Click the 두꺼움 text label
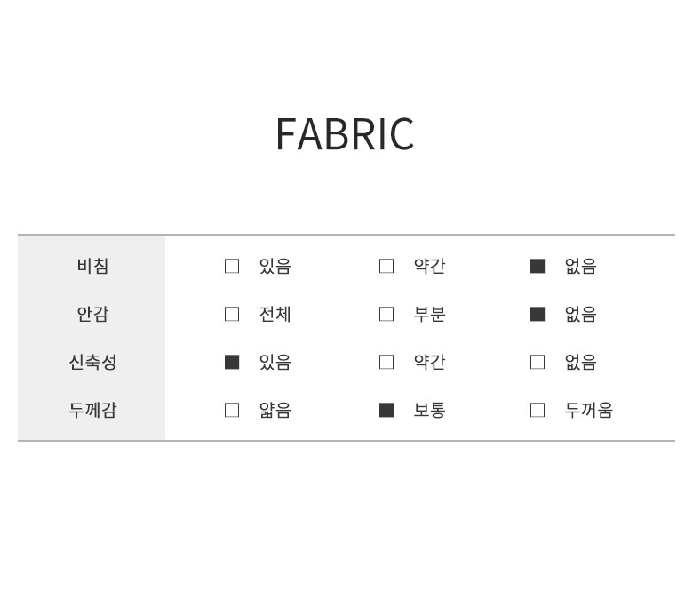This screenshot has width=693, height=616. (588, 410)
